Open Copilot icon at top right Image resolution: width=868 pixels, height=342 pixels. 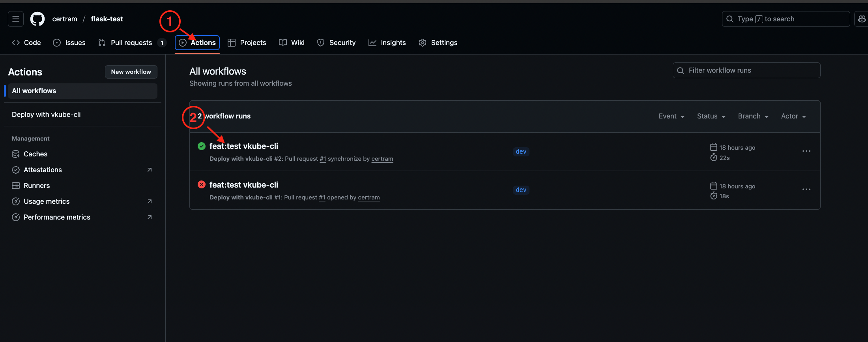click(862, 19)
